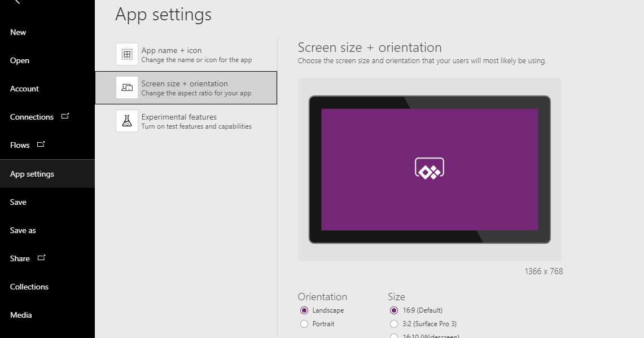Screen dimensions: 644x338
Task: Open the App name + icon settings icon
Action: [x=126, y=54]
